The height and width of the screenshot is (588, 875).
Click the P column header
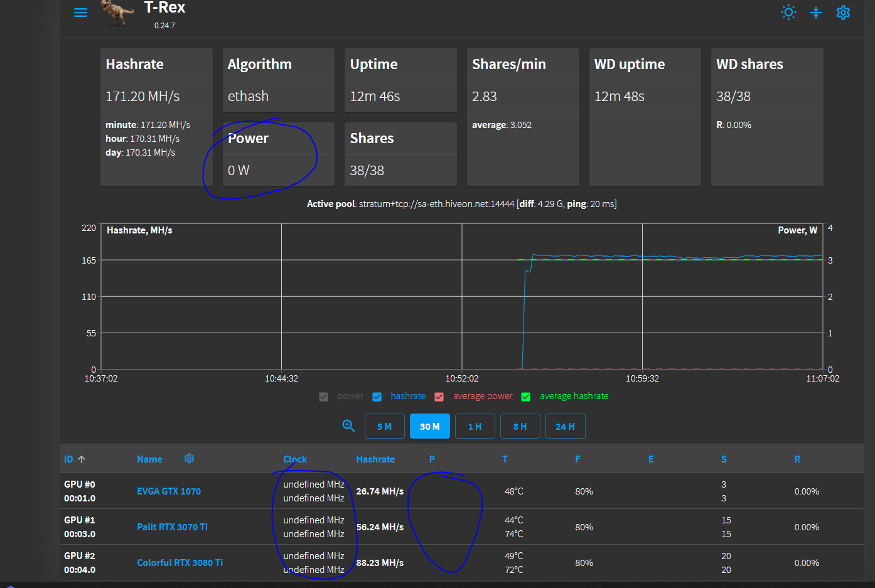pyautogui.click(x=432, y=459)
